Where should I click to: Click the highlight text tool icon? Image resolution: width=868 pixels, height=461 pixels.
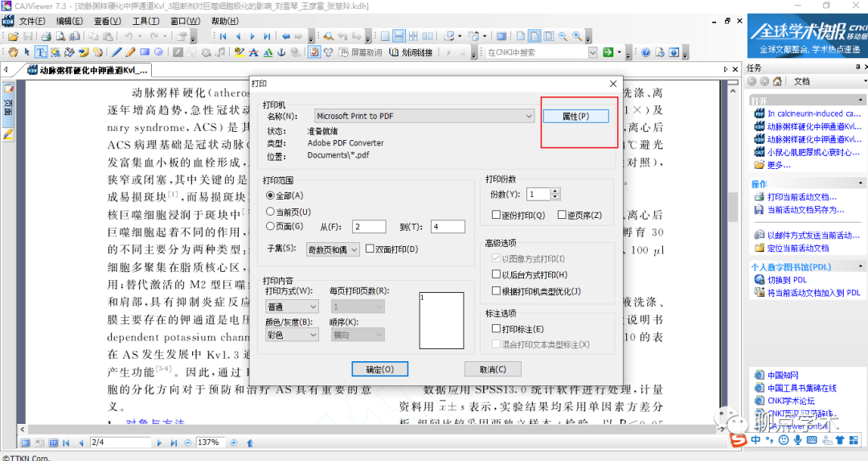click(240, 52)
